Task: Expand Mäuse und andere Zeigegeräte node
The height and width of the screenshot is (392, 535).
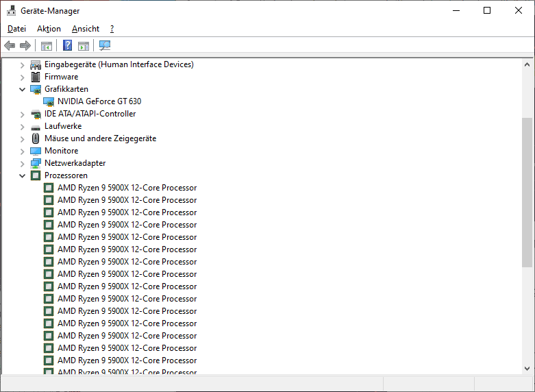Action: click(22, 139)
